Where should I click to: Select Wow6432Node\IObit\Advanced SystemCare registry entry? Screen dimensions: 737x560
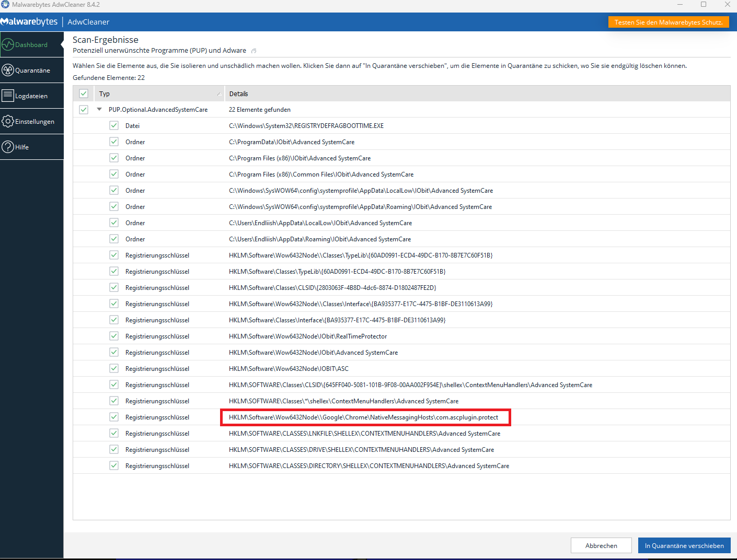pos(313,353)
